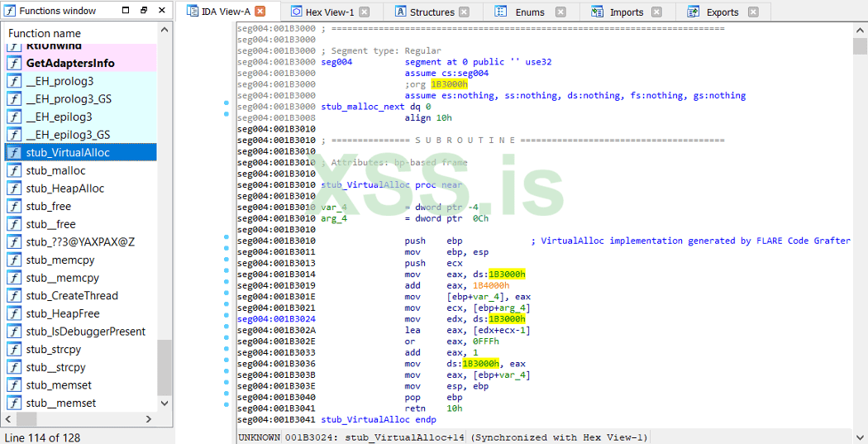Close the Functions window panel
This screenshot has width=868, height=444.
pos(162,11)
